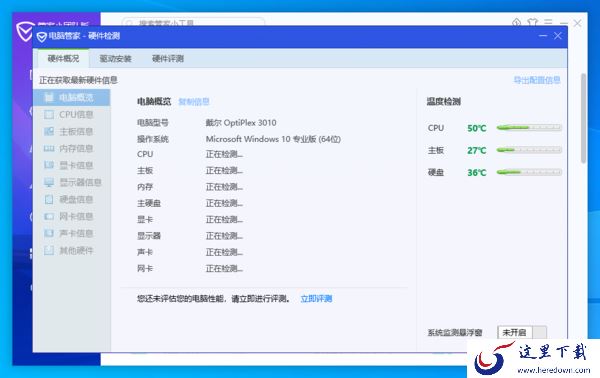
Task: Click the shirt skin icon in main window
Action: tap(532, 23)
